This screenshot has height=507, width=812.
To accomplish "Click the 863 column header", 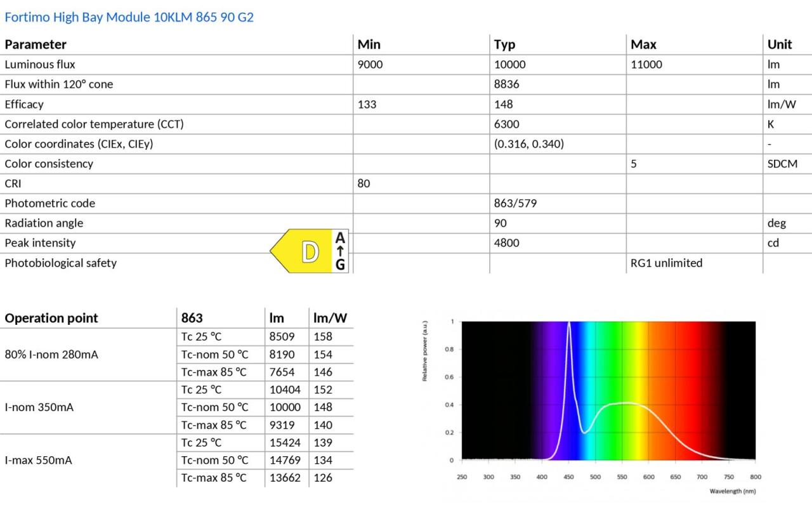I will [x=192, y=318].
